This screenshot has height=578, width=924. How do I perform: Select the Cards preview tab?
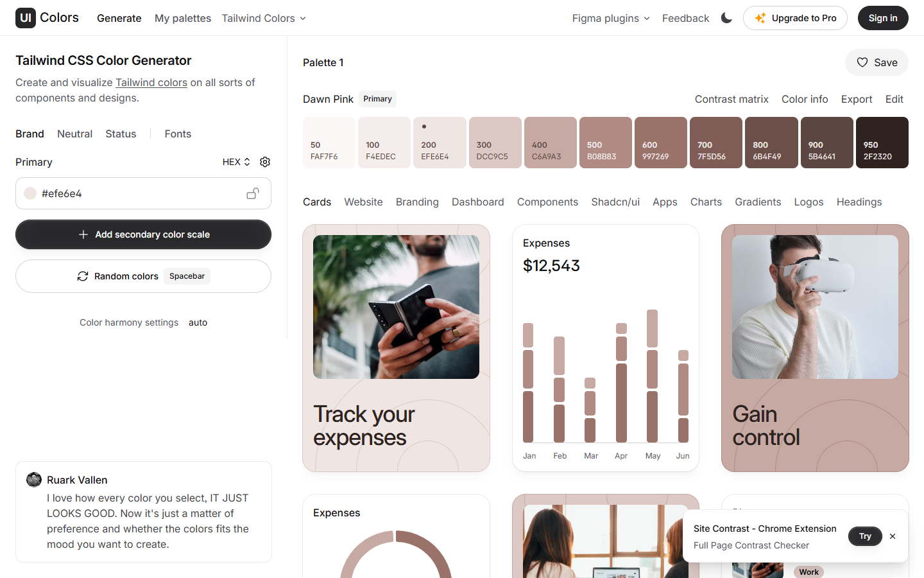coord(317,202)
